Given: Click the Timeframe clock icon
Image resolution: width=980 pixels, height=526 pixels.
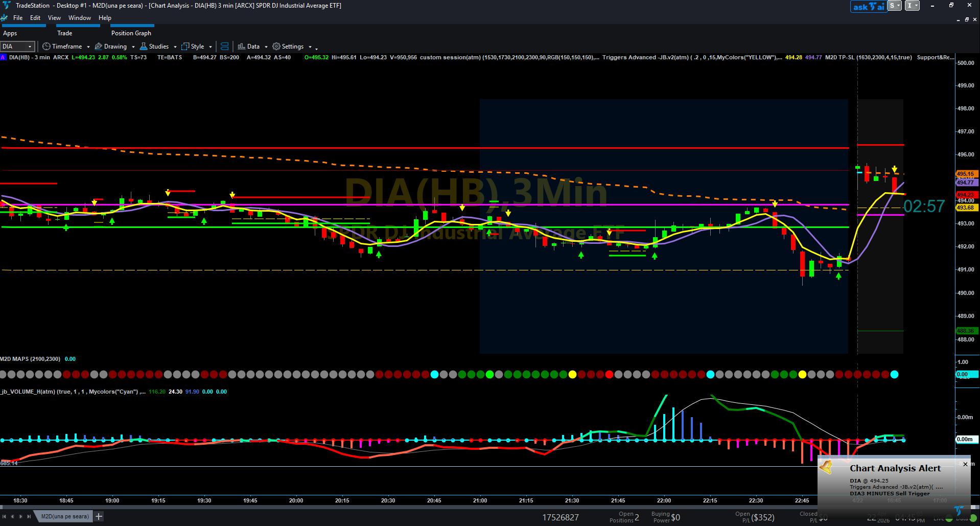Looking at the screenshot, I should tap(46, 47).
